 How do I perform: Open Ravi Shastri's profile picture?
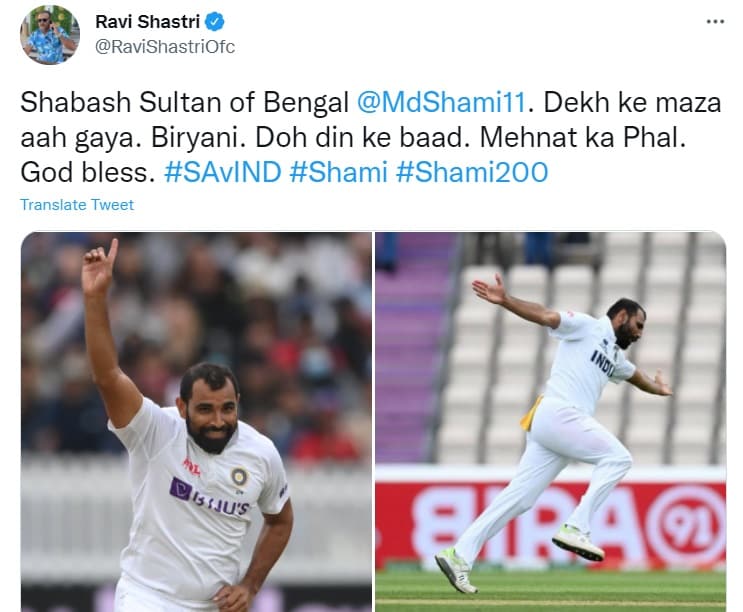(50, 35)
